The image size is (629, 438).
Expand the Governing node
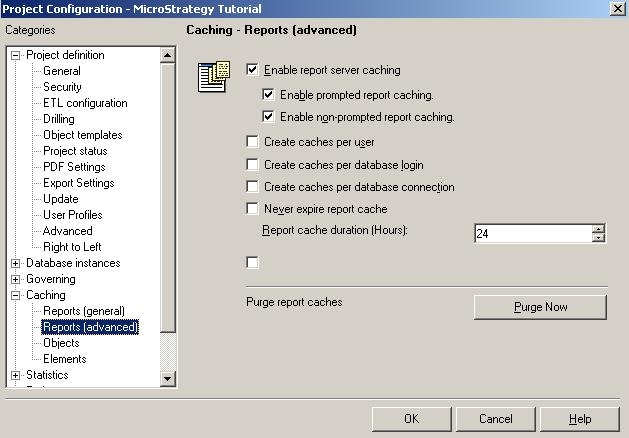15,279
